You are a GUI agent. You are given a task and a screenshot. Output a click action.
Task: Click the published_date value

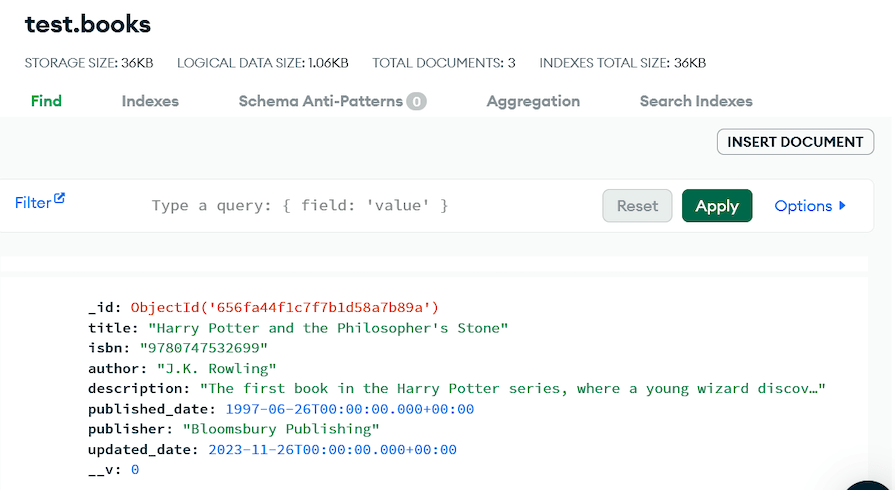(350, 409)
